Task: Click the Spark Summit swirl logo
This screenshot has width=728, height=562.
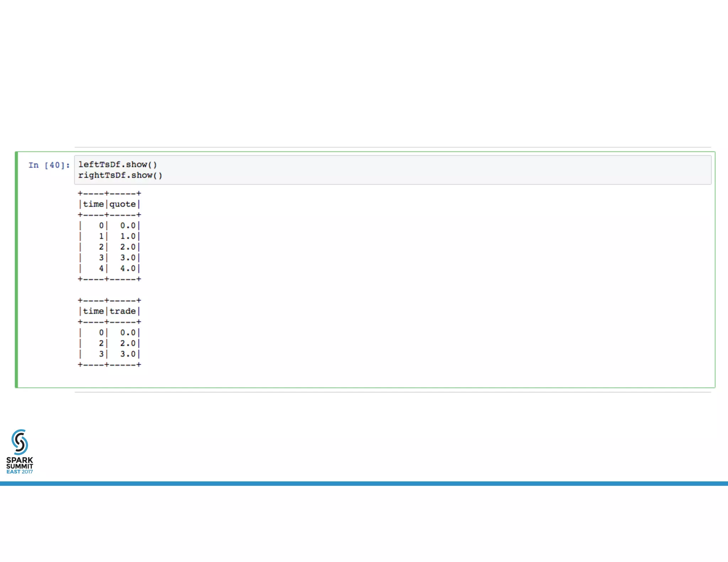Action: click(20, 442)
